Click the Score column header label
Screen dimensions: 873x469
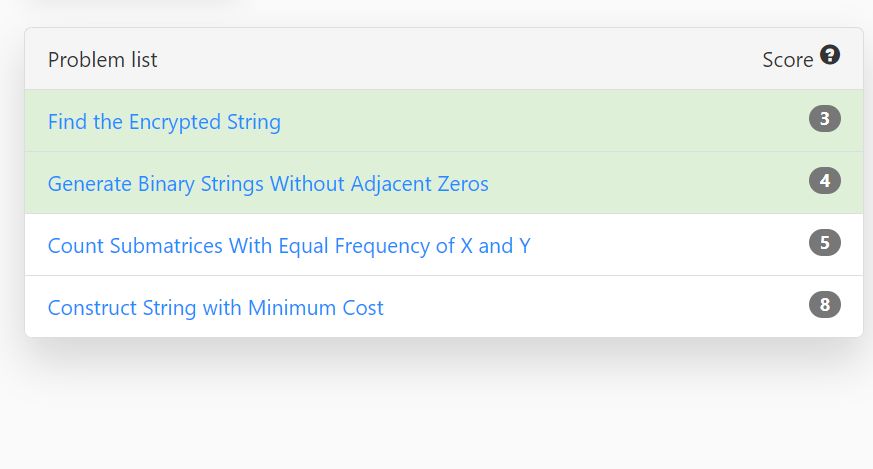787,60
